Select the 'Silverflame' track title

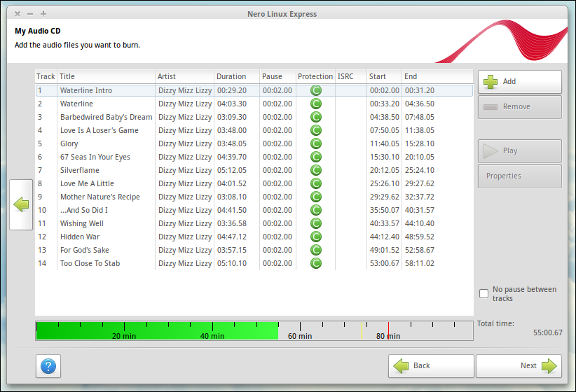(x=80, y=170)
